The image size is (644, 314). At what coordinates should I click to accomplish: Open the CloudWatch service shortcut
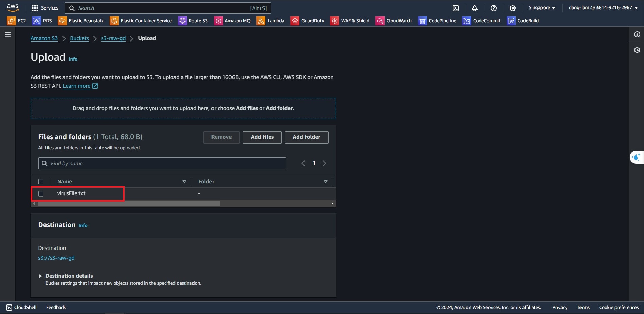point(393,21)
